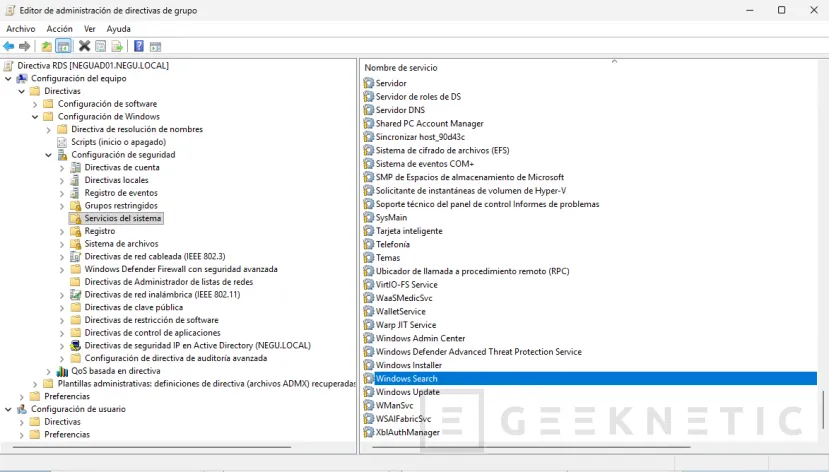This screenshot has width=829, height=472.
Task: Expand the Windows Defender Firewall node
Action: (x=62, y=270)
